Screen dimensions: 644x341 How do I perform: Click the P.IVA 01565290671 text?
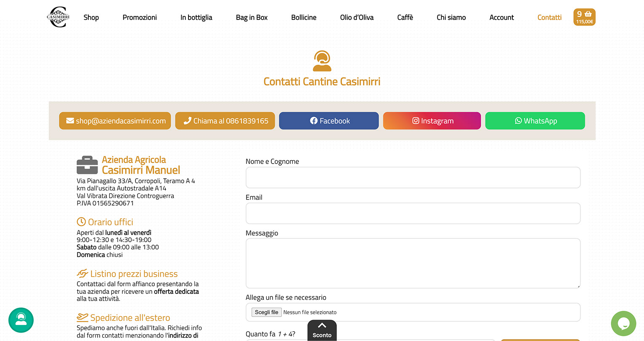click(x=105, y=203)
